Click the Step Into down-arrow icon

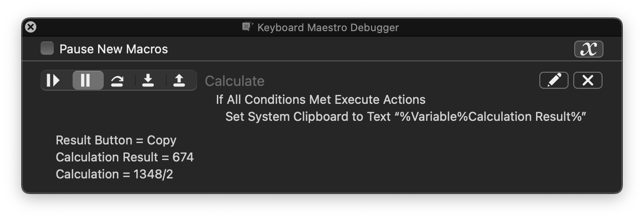[x=148, y=81]
